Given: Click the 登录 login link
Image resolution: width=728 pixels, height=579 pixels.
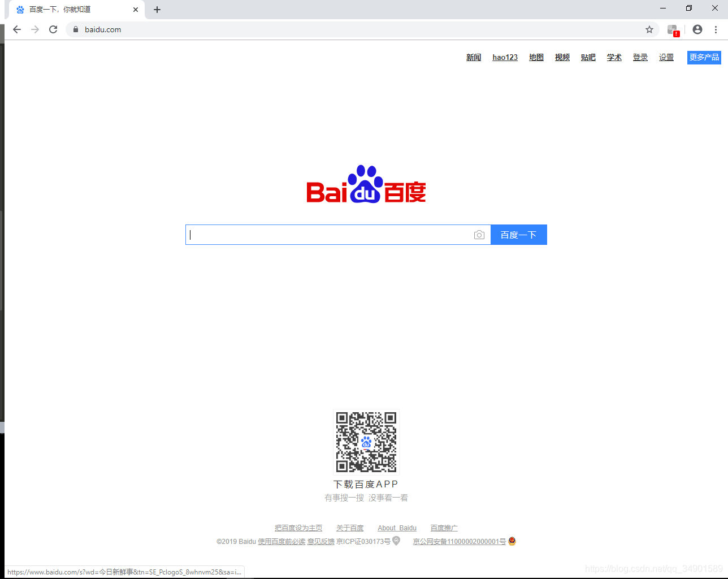Looking at the screenshot, I should [640, 57].
